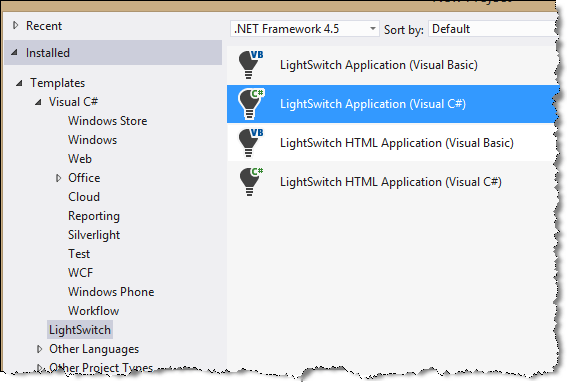Click the VB lightbulb icon for LightSwitch HTML Application
Image resolution: width=567 pixels, height=382 pixels.
251,143
